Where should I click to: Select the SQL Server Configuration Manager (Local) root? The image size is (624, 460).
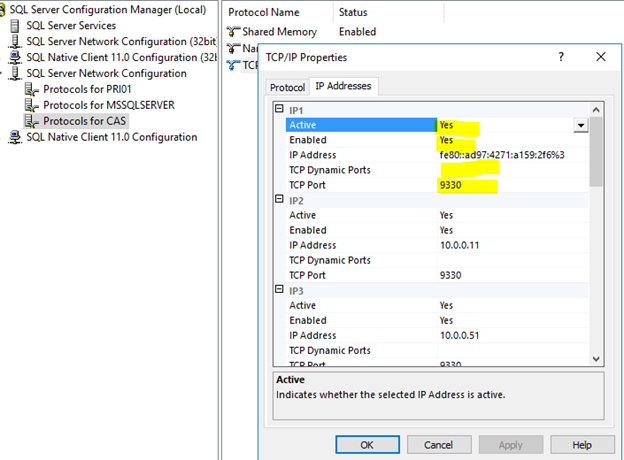coord(107,10)
